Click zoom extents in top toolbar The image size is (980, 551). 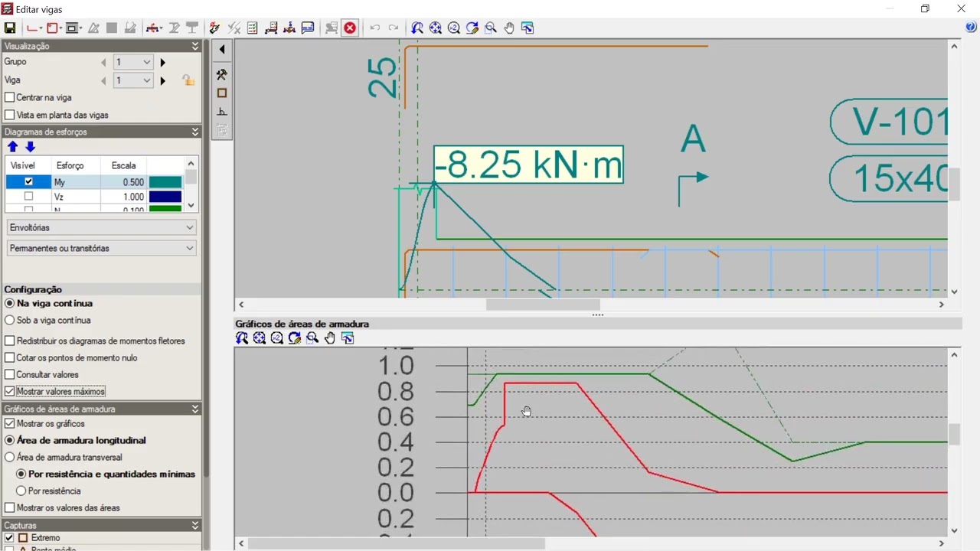436,28
